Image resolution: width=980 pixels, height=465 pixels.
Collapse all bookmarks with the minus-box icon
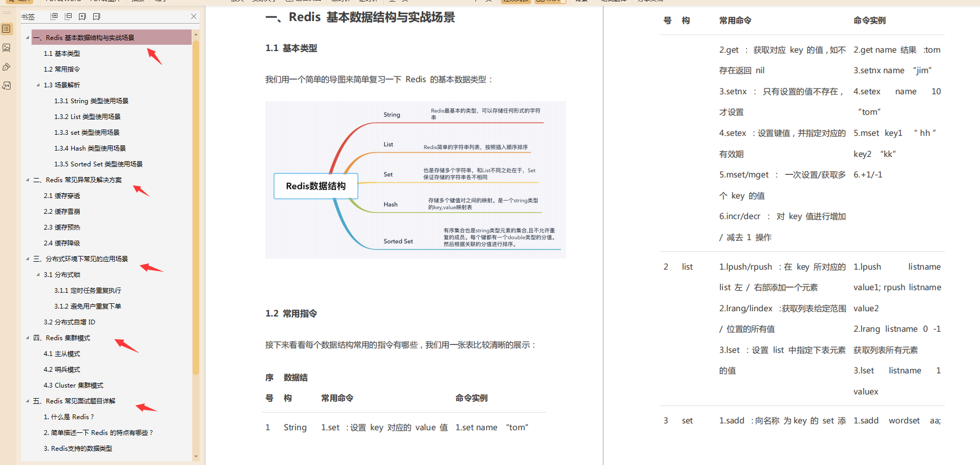[x=68, y=17]
